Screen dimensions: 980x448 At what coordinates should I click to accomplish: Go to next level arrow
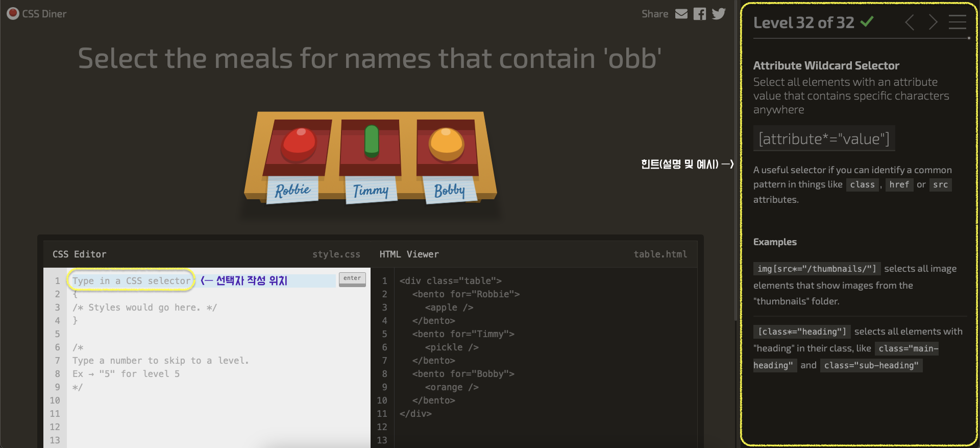click(933, 22)
